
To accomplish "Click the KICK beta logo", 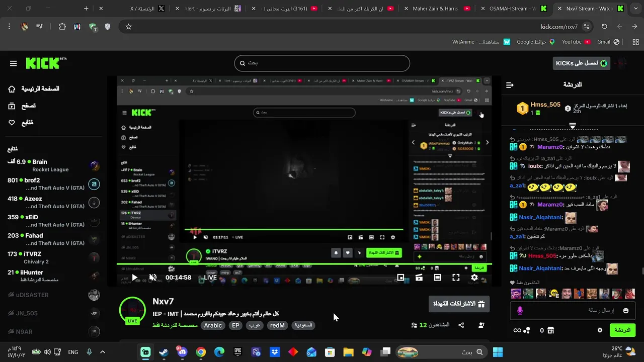I will 46,63.
